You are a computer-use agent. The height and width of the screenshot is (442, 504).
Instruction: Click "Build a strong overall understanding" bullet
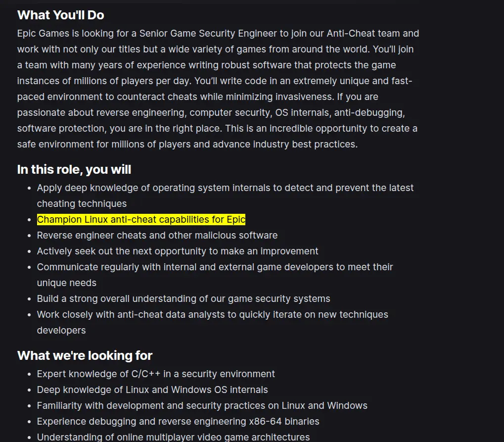tap(183, 298)
